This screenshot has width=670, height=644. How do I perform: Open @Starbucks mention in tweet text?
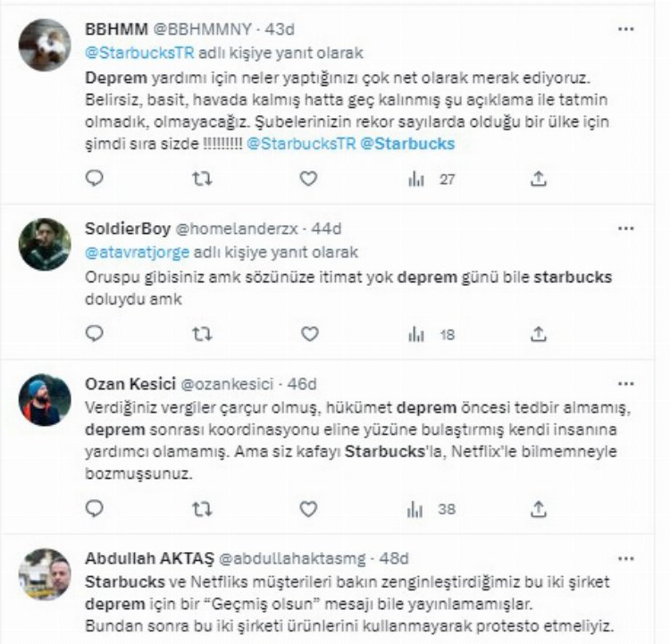click(407, 144)
